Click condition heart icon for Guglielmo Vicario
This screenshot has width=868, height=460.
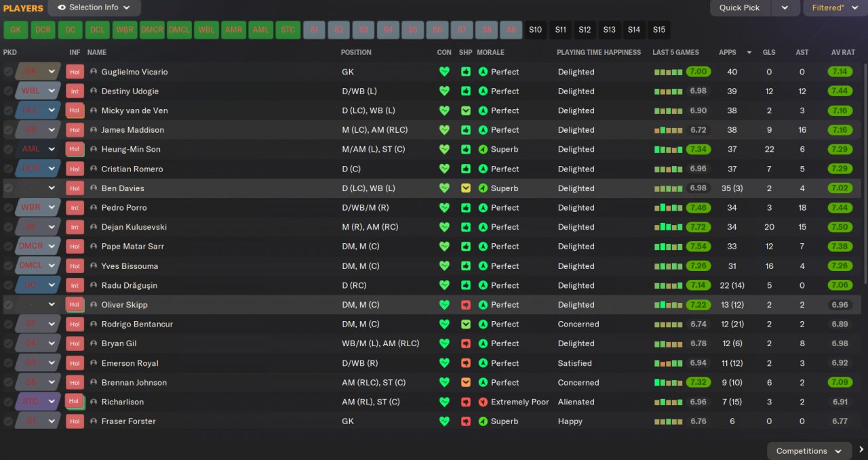(x=444, y=72)
